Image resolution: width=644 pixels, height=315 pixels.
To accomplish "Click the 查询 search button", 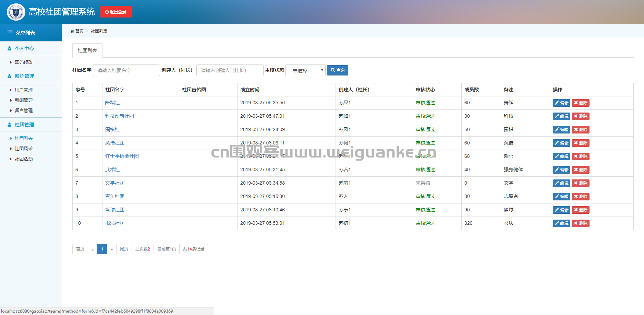I will (338, 70).
